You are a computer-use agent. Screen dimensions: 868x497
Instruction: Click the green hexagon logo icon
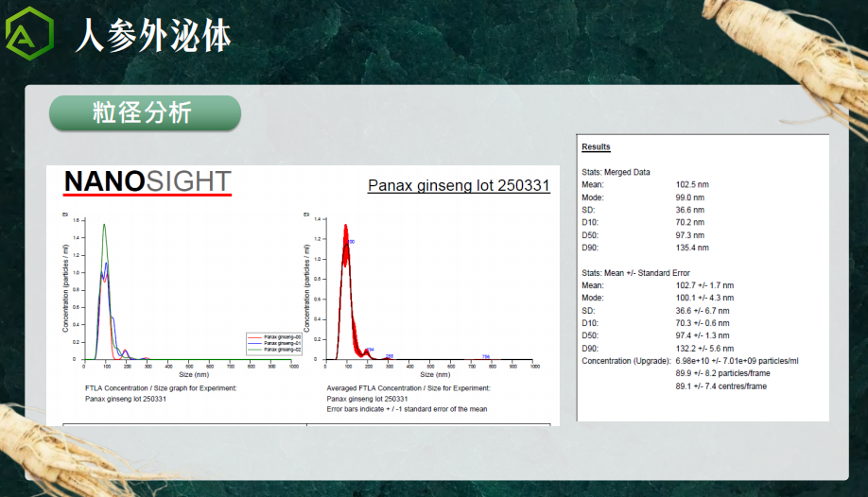tap(29, 34)
